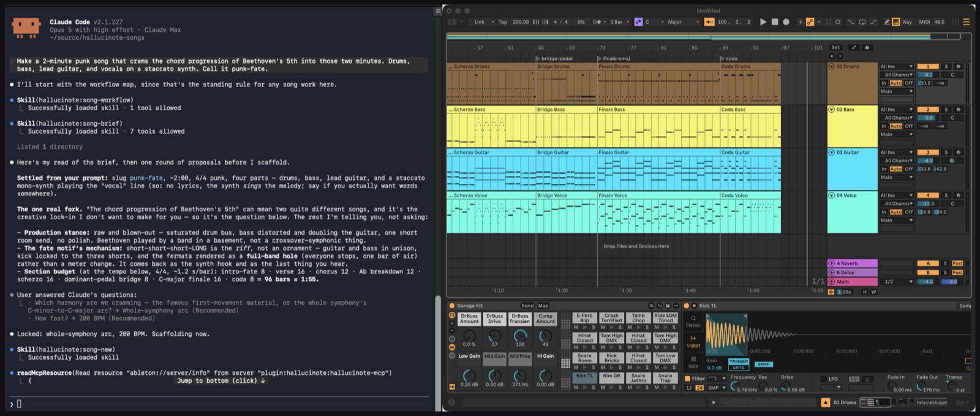
Task: Enable the LFO checkbox in Kick TL
Action: [824, 379]
